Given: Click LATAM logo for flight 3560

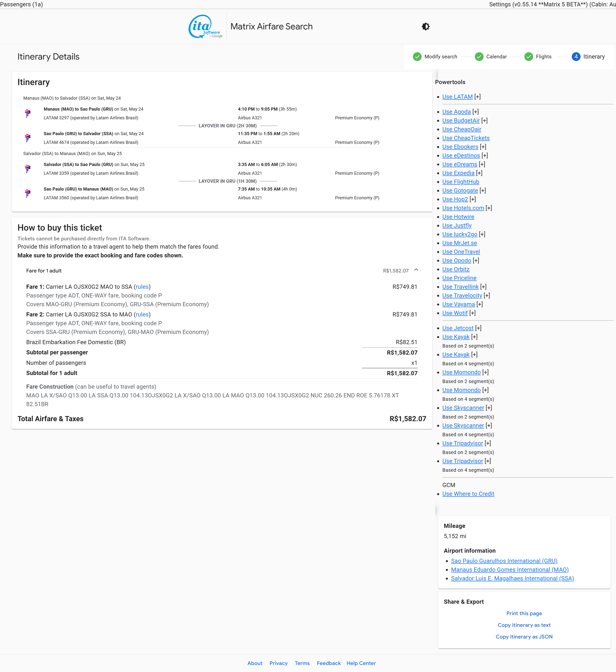Looking at the screenshot, I should pos(28,193).
